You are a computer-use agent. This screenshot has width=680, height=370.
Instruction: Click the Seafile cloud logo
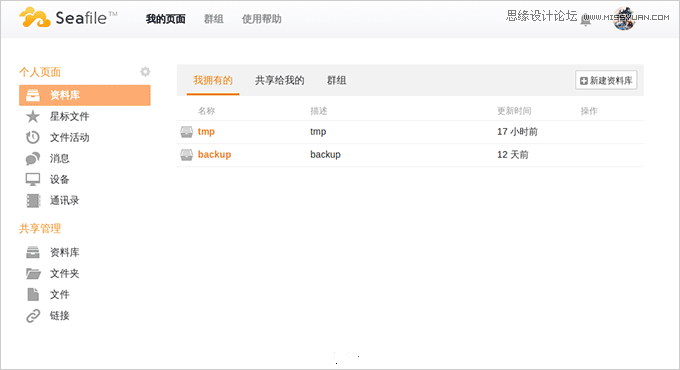coord(35,17)
